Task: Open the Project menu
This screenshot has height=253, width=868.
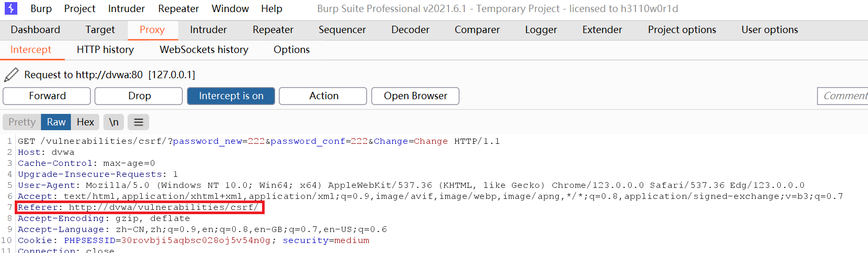Action: coord(80,9)
